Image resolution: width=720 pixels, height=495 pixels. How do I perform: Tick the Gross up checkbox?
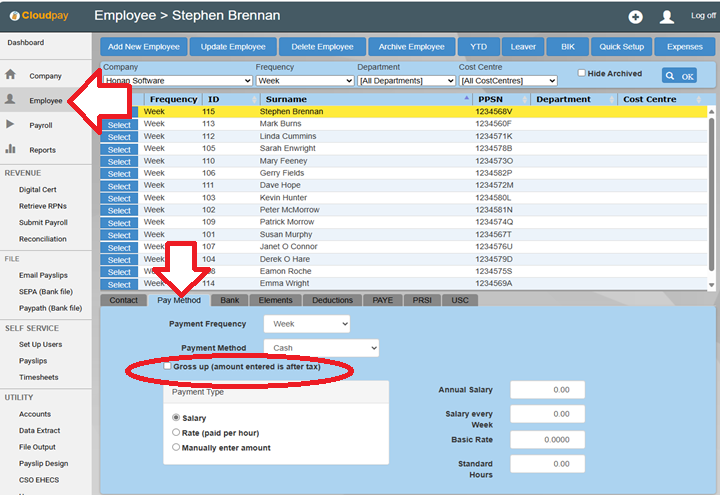click(x=167, y=367)
